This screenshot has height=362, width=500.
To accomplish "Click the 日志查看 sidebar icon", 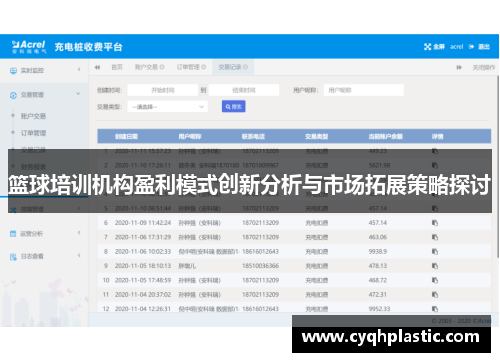I will tap(13, 257).
